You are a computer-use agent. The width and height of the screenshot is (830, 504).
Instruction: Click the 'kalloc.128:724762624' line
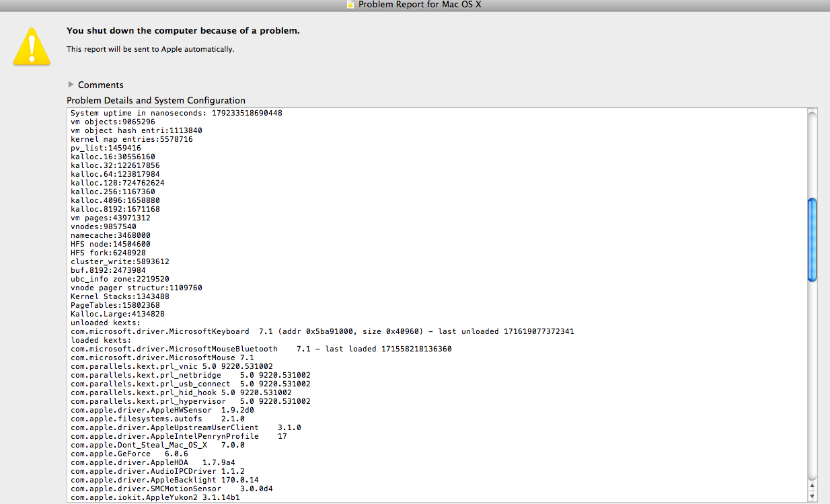pos(118,183)
